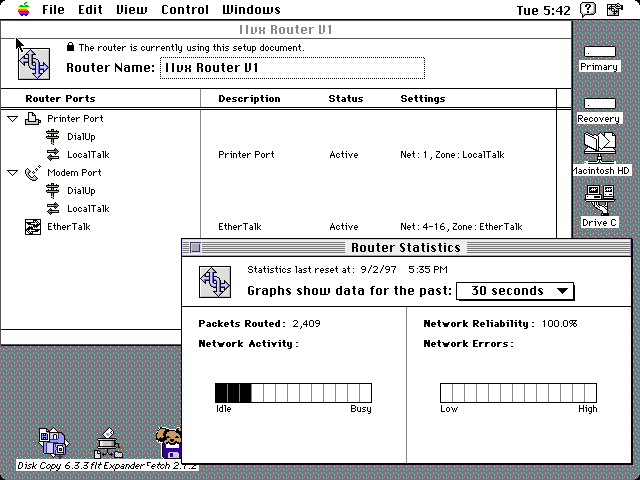Click the router icon in Router Statistics
The image size is (640, 480).
215,282
